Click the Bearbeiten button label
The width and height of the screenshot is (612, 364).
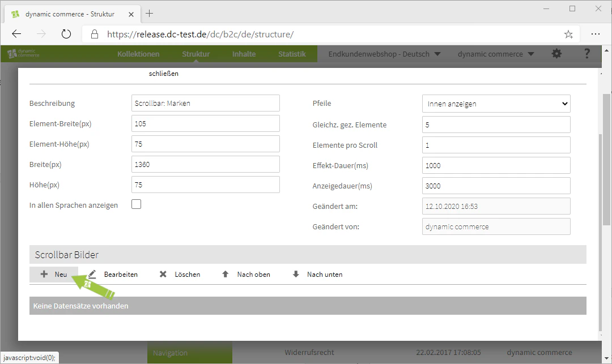(121, 275)
